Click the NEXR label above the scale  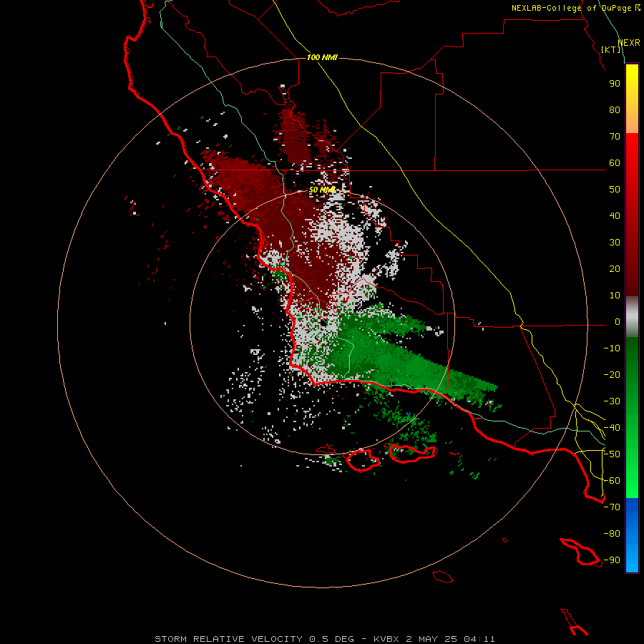pos(628,43)
